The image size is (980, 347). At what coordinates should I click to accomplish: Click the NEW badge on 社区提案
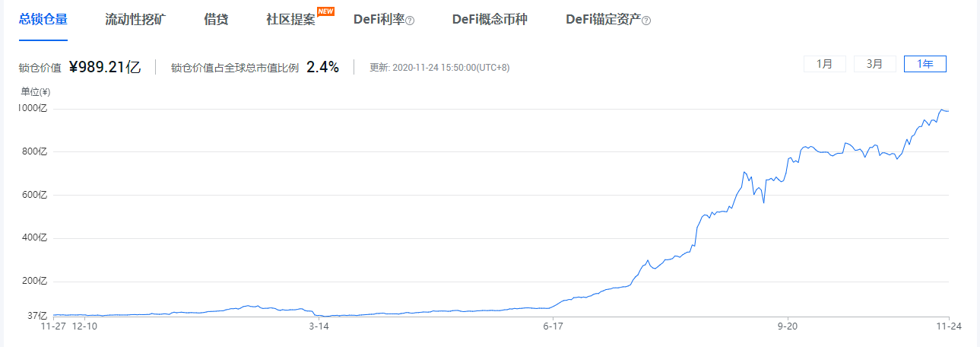pos(325,11)
